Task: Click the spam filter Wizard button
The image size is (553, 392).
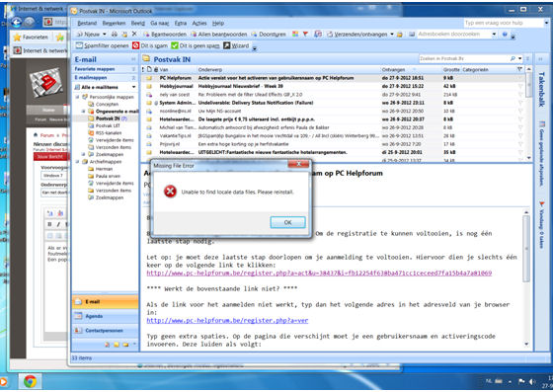Action: [236, 45]
